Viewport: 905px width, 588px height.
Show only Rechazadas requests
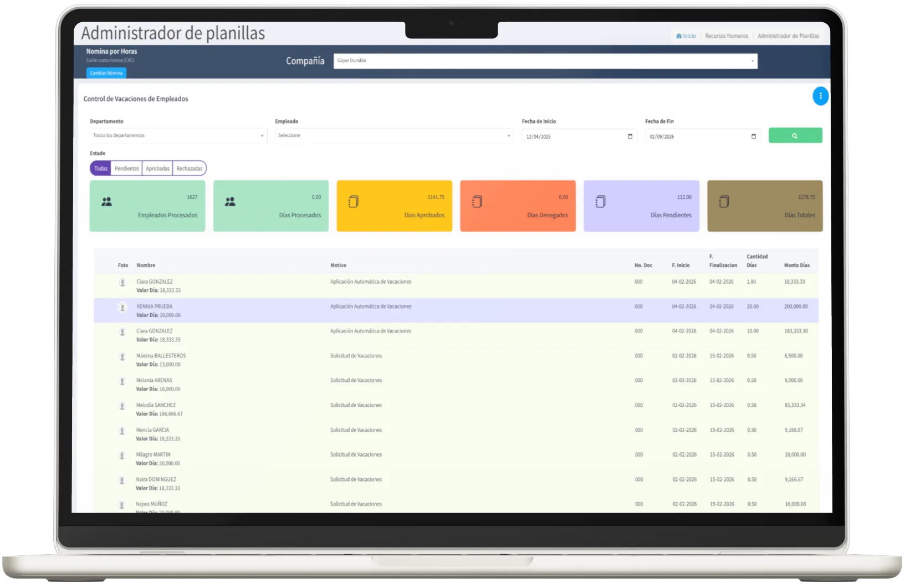pyautogui.click(x=190, y=168)
